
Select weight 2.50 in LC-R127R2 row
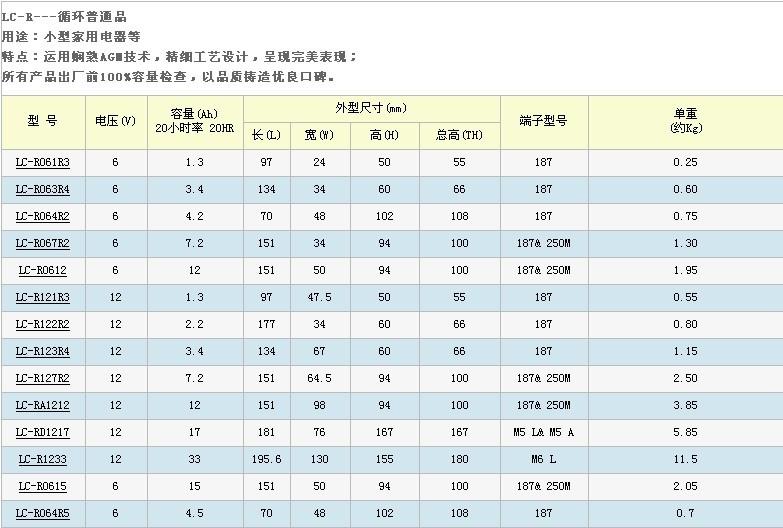685,378
